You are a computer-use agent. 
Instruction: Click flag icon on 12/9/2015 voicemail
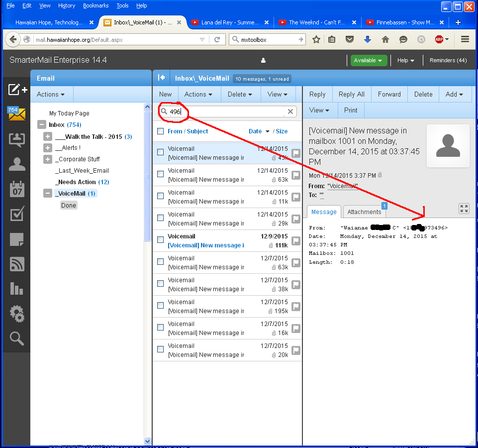point(295,241)
